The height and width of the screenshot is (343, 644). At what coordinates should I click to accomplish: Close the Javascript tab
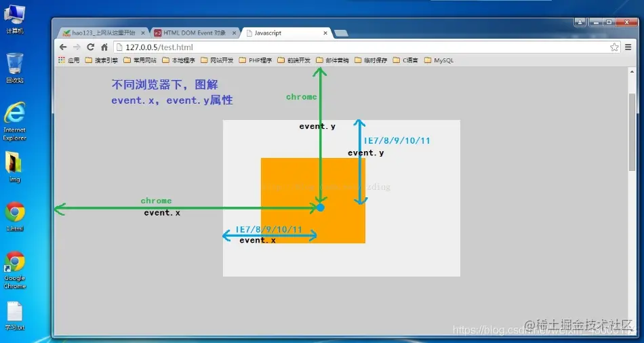point(325,33)
